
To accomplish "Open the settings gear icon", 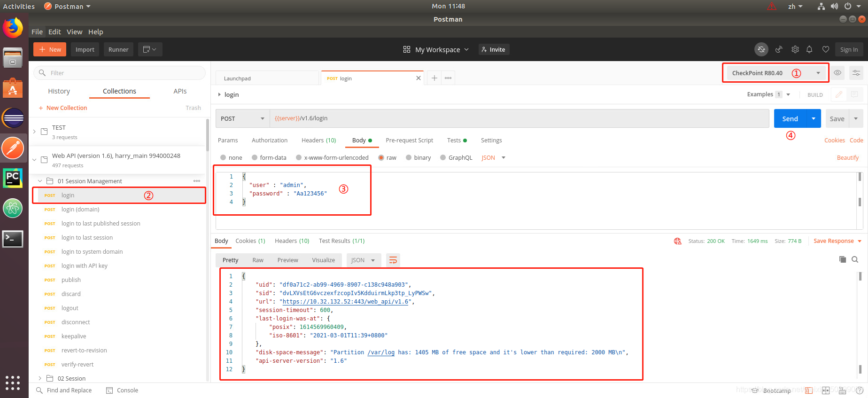I will 795,49.
